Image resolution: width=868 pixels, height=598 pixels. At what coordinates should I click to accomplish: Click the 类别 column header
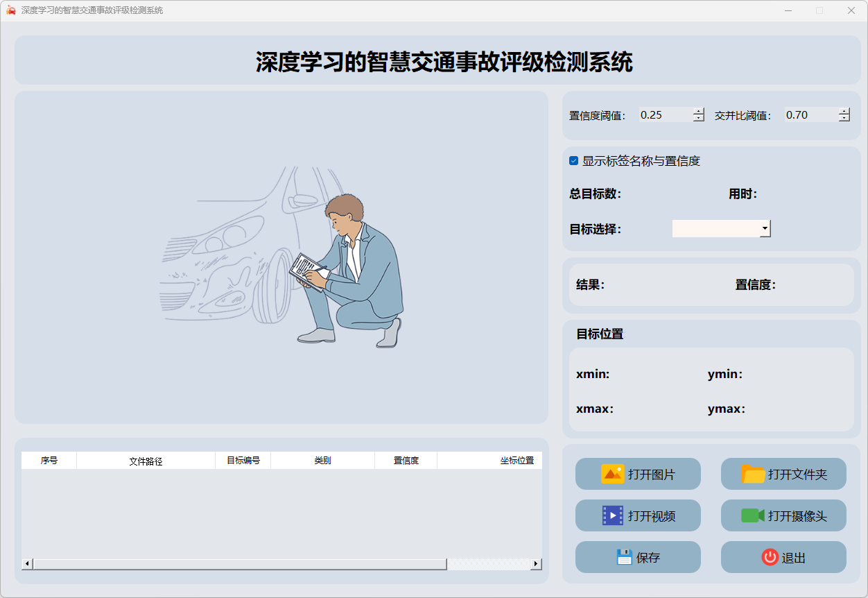pyautogui.click(x=322, y=461)
